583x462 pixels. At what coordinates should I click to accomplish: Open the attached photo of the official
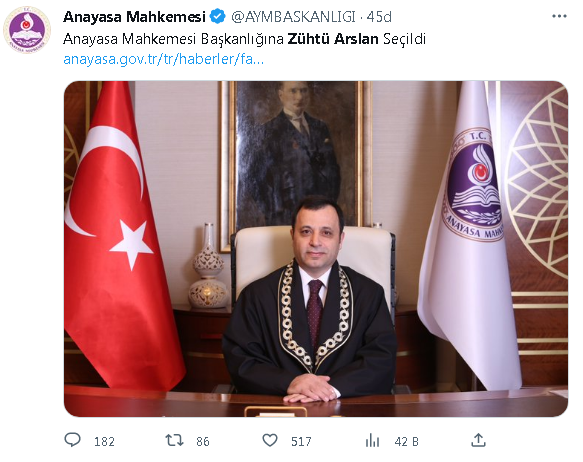pyautogui.click(x=316, y=249)
